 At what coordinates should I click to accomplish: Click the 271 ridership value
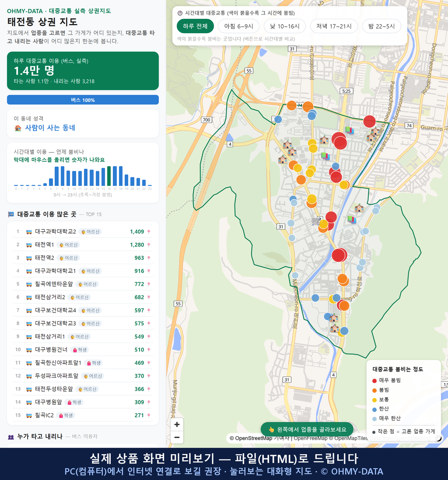tap(139, 415)
